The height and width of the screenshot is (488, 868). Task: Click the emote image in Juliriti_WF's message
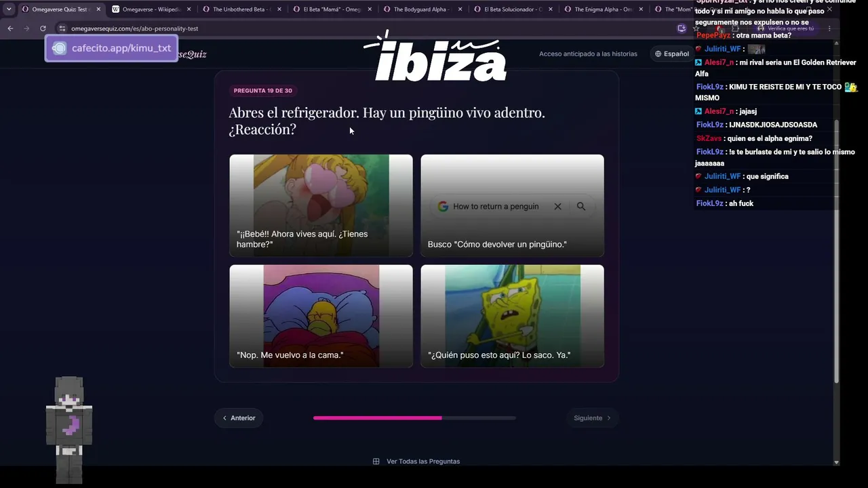click(x=756, y=49)
